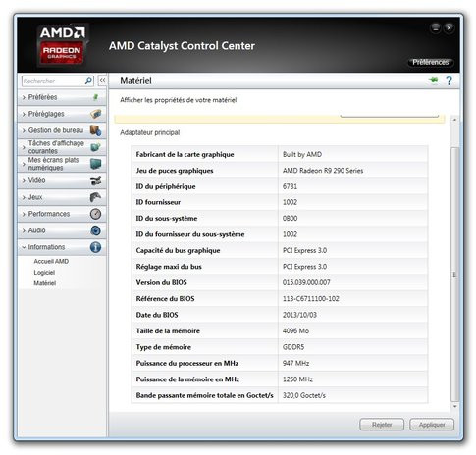Select memory size value '4096 Mo'
The width and height of the screenshot is (476, 455).
(295, 330)
